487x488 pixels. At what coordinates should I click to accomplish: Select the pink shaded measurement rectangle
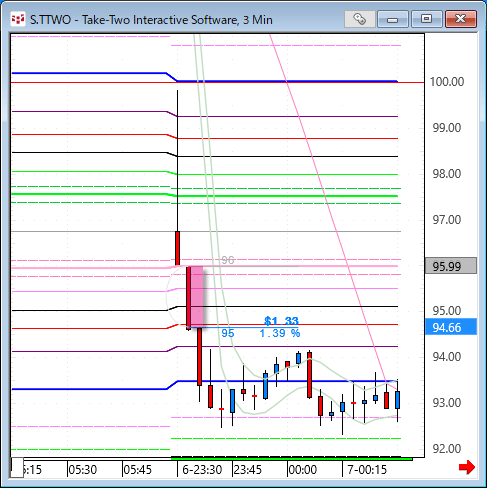(197, 297)
